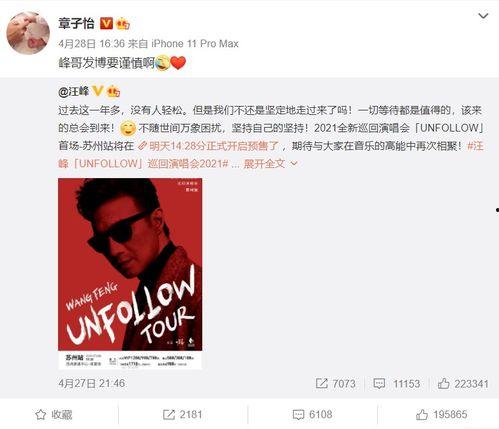
Task: Add post to favorites via 收藏
Action: pyautogui.click(x=54, y=415)
